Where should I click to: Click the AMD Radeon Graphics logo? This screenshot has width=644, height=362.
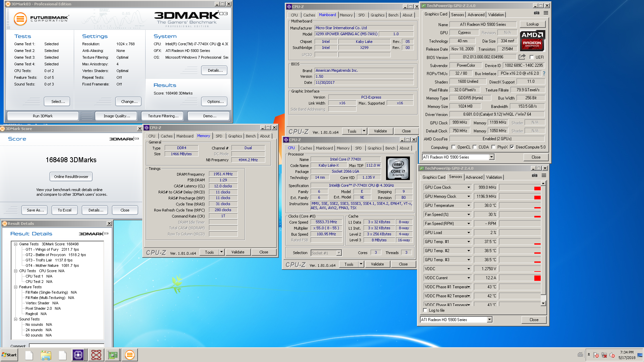click(532, 40)
